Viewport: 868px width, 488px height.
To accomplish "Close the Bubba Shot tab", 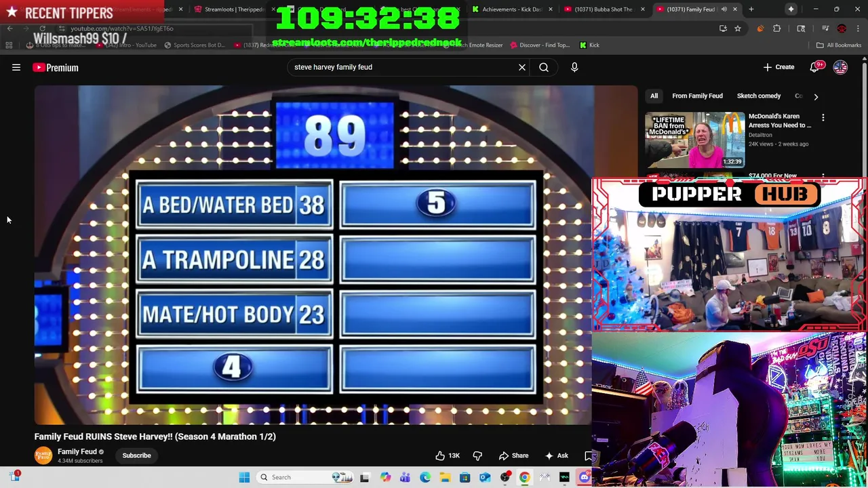I will [643, 9].
